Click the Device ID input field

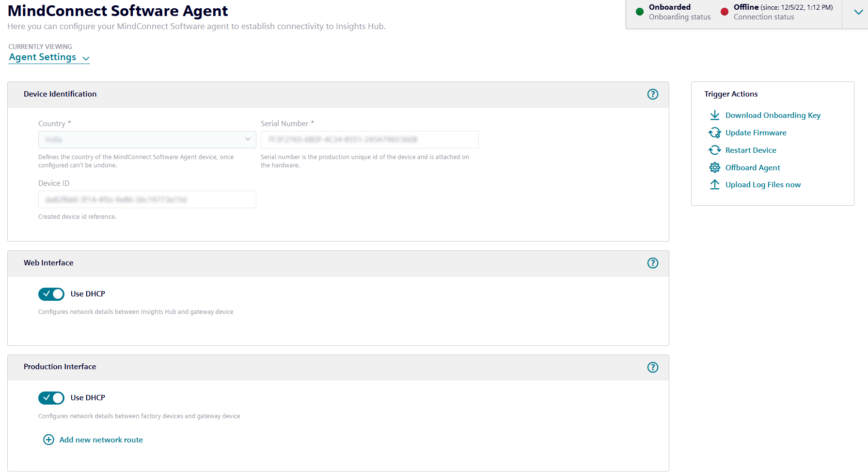point(147,199)
